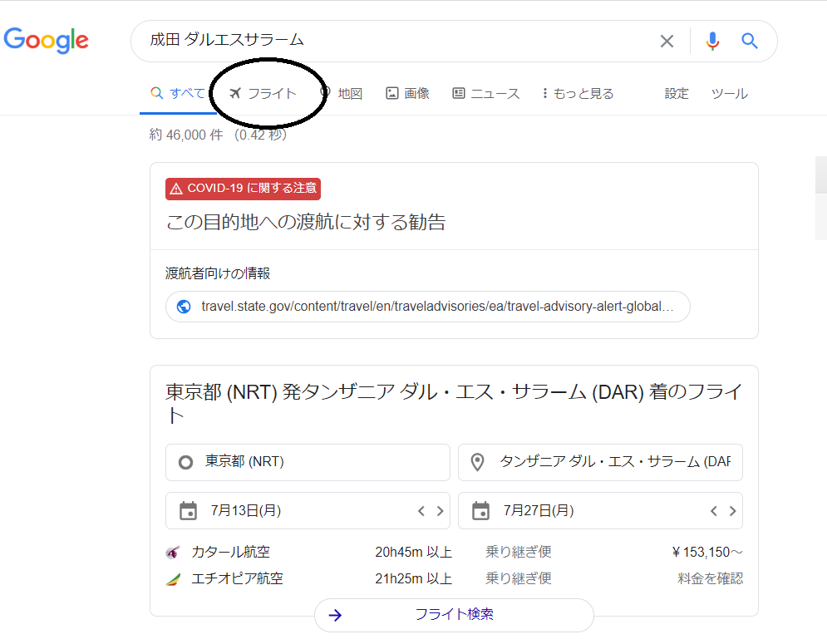Start voice search with microphone icon
Viewport: 827px width, 644px height.
tap(712, 42)
